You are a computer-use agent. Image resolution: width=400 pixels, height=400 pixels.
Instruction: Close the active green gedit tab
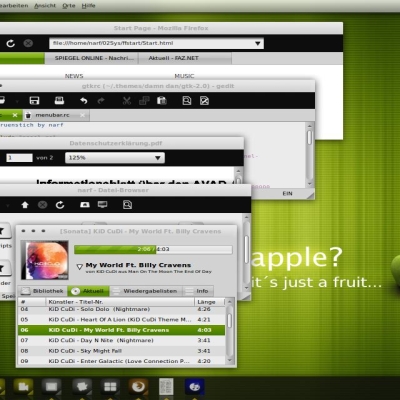pos(15,115)
